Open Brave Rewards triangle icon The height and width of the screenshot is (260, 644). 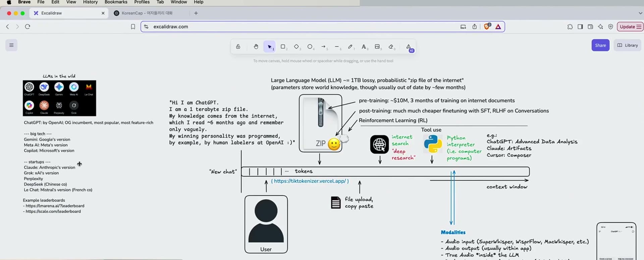pos(498,26)
